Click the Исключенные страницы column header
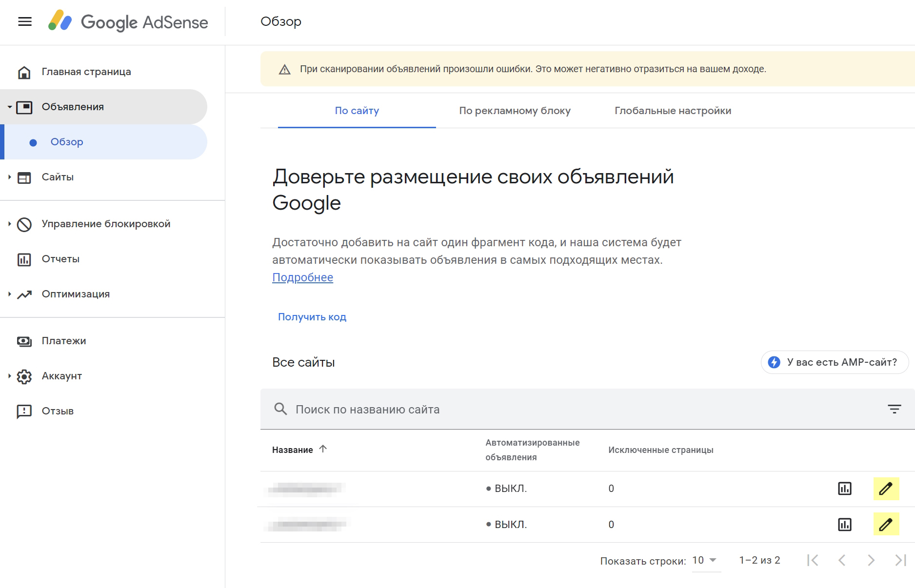 click(661, 450)
